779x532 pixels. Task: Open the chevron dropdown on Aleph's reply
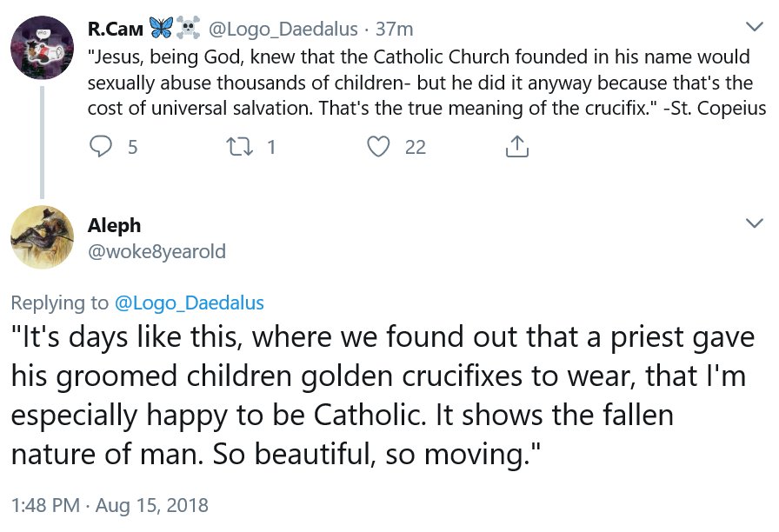click(x=754, y=223)
